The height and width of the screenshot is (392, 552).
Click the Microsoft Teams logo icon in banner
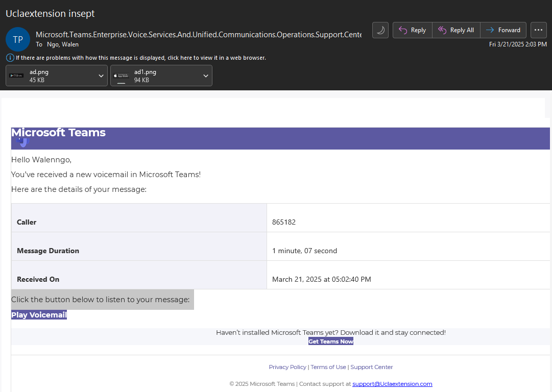pos(22,142)
